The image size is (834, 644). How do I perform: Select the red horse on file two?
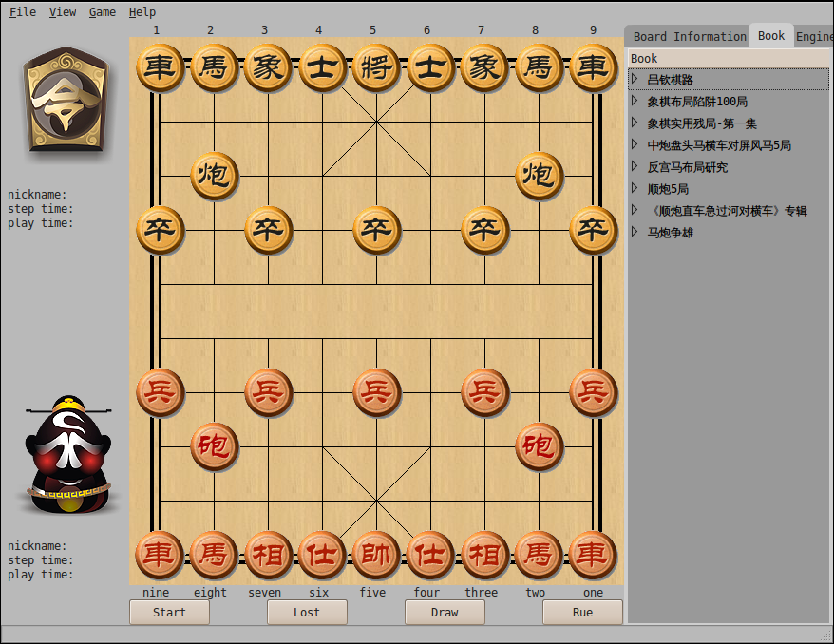point(539,555)
